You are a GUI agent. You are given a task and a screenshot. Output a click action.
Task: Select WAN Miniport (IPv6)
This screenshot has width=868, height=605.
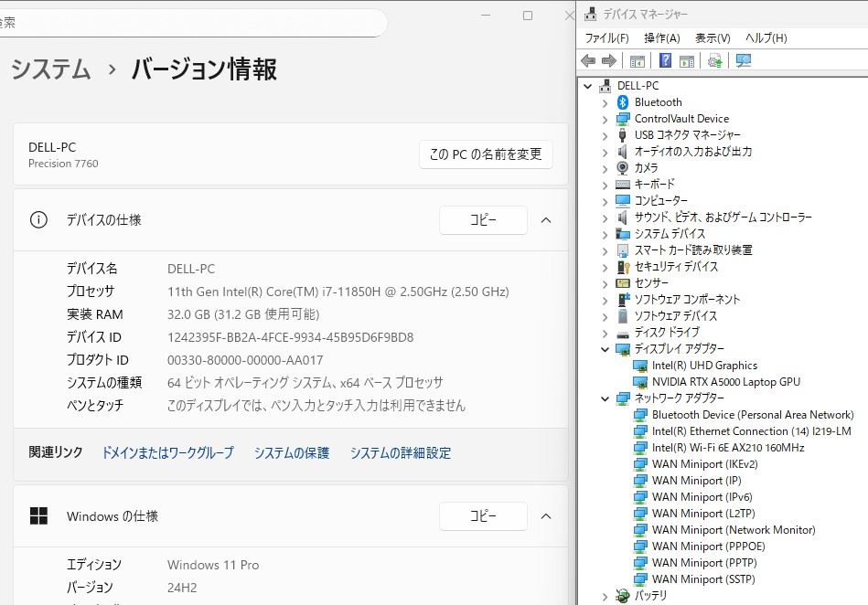pyautogui.click(x=702, y=497)
